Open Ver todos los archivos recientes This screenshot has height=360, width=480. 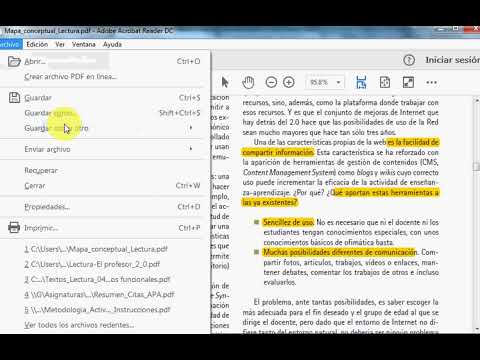tap(79, 325)
